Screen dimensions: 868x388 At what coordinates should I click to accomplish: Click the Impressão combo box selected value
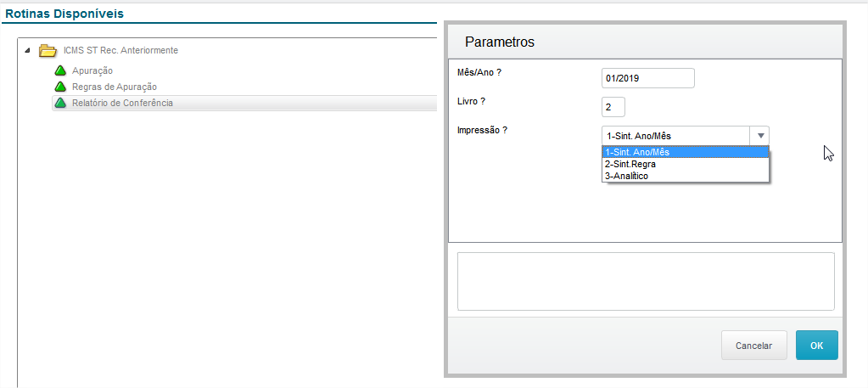(x=675, y=136)
